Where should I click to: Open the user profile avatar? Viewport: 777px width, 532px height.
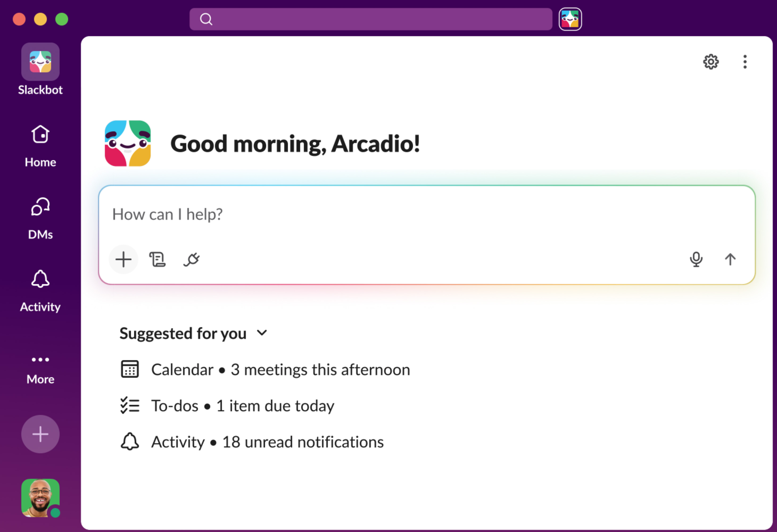[x=40, y=498]
